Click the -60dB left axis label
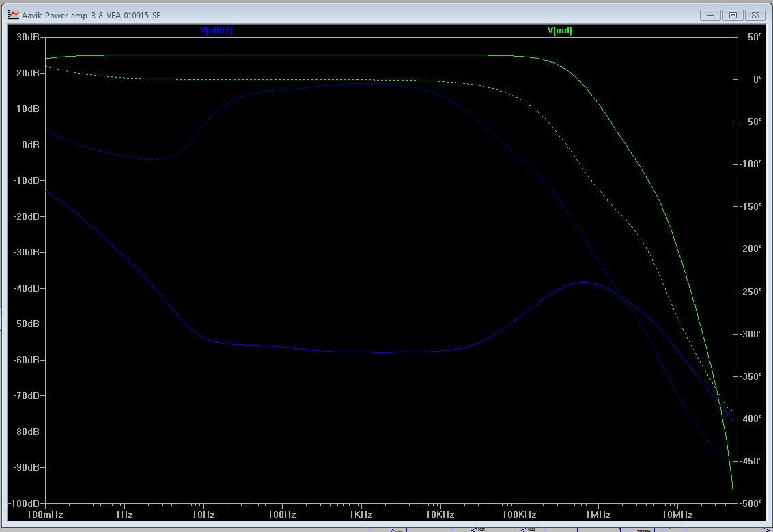The width and height of the screenshot is (773, 532). [26, 360]
